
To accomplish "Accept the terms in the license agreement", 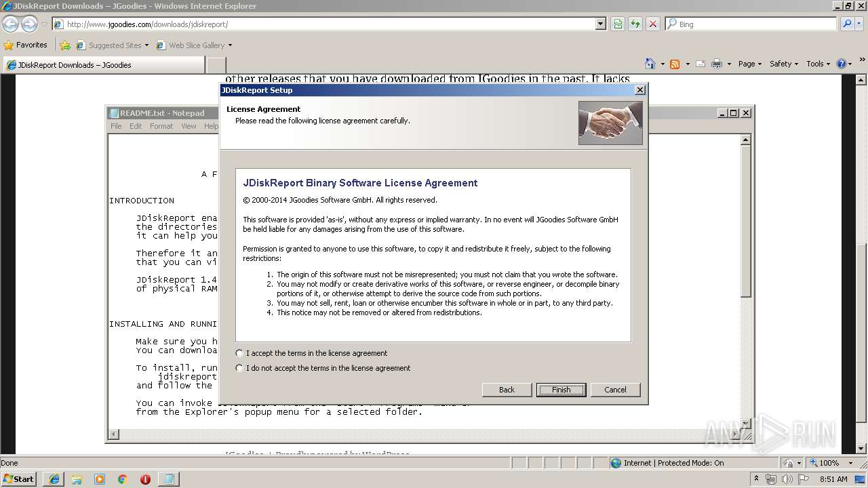I will 239,353.
